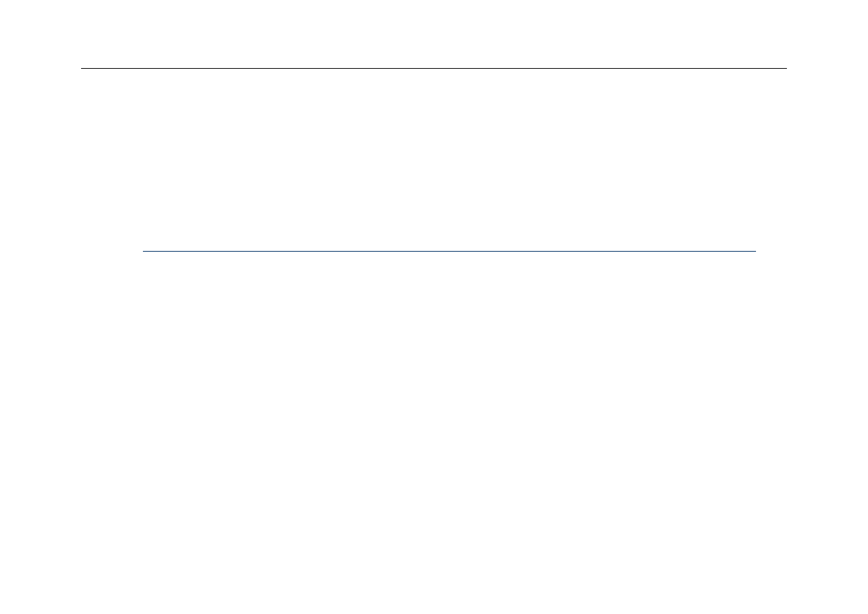Click the long upper horizontal line
The image size is (868, 614).
click(434, 68)
